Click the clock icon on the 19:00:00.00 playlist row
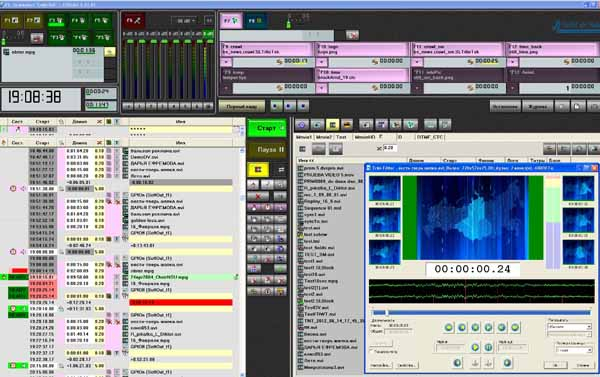 pos(13,252)
